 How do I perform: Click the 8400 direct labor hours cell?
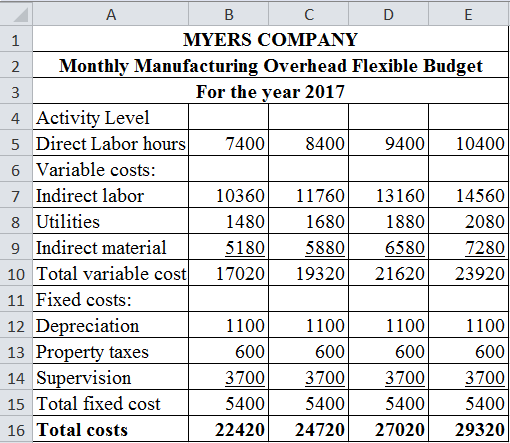[x=309, y=143]
